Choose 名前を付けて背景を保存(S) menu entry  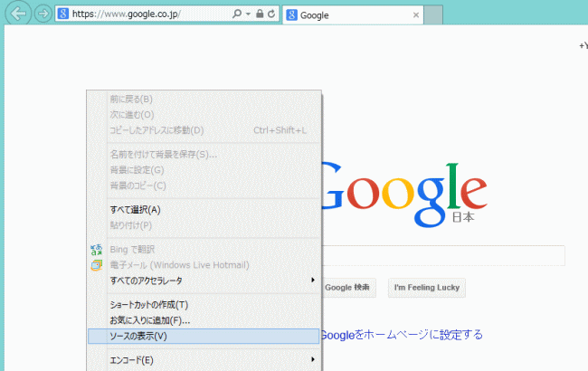click(x=204, y=154)
